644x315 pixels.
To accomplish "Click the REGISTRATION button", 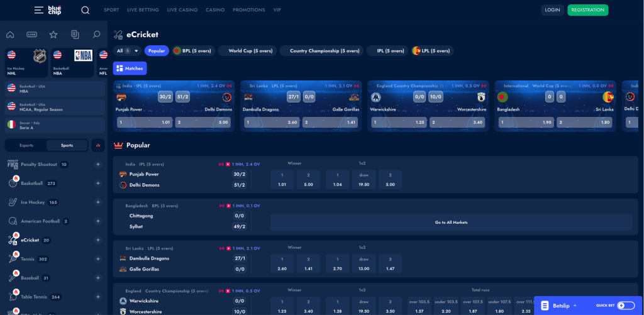I will point(588,10).
